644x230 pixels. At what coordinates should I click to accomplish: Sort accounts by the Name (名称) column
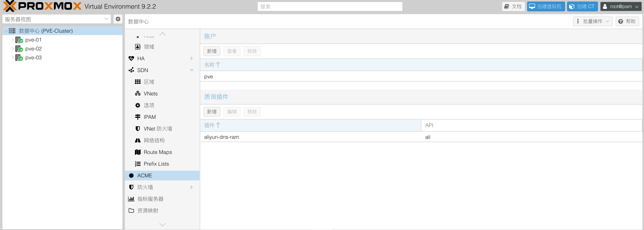(421, 65)
